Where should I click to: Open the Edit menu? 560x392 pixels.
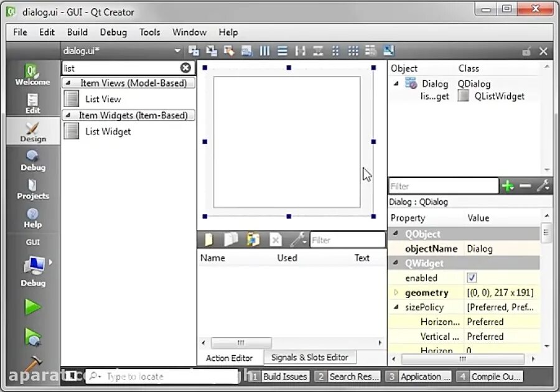[x=47, y=32]
